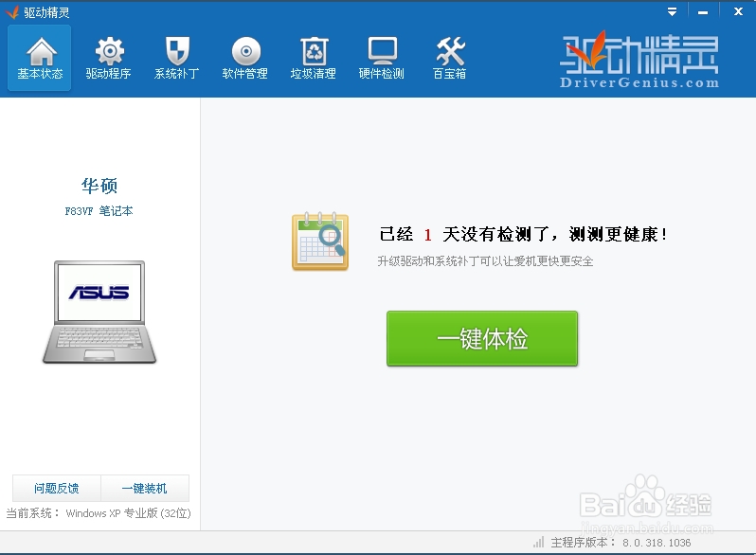Click the 一键装机 button
The image size is (756, 555).
(145, 489)
